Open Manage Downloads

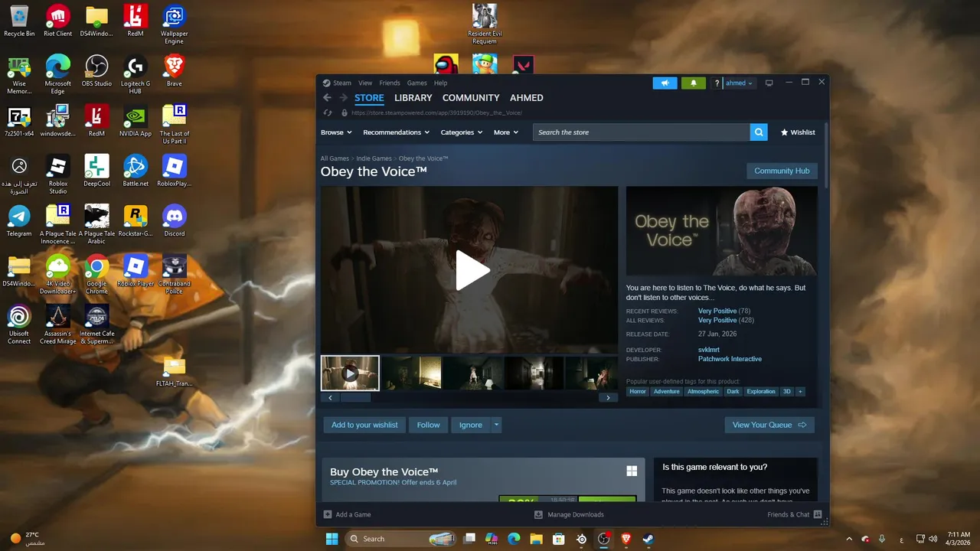coord(569,514)
